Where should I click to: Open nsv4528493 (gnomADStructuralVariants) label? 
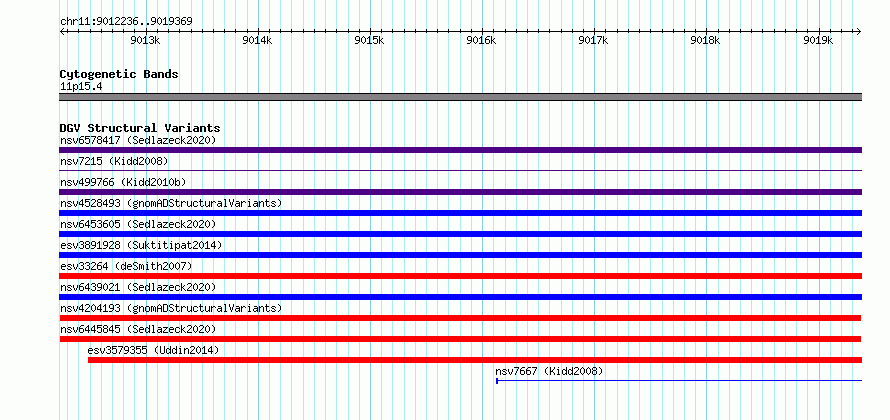(x=171, y=203)
